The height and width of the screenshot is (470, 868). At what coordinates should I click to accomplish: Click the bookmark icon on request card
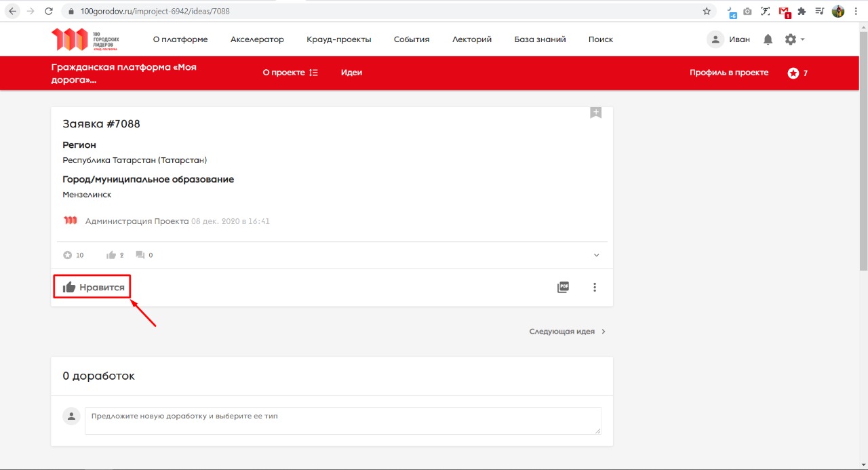595,113
